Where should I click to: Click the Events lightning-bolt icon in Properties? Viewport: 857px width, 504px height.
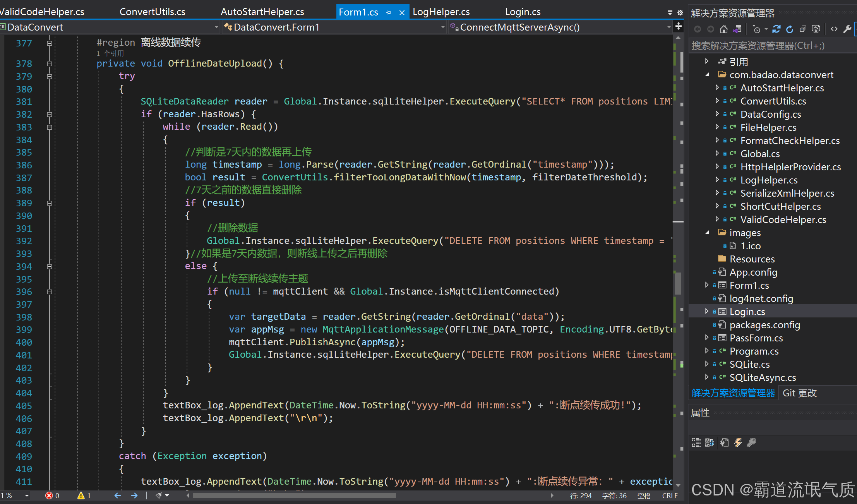pyautogui.click(x=738, y=442)
